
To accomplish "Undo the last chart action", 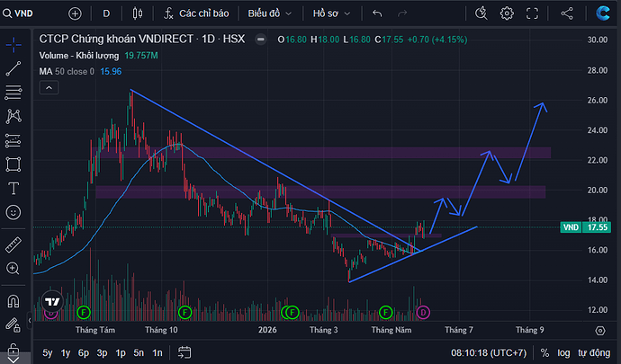I will pos(377,13).
